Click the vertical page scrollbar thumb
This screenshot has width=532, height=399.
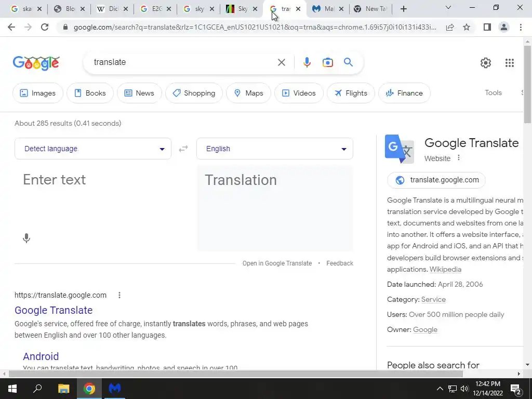click(527, 84)
